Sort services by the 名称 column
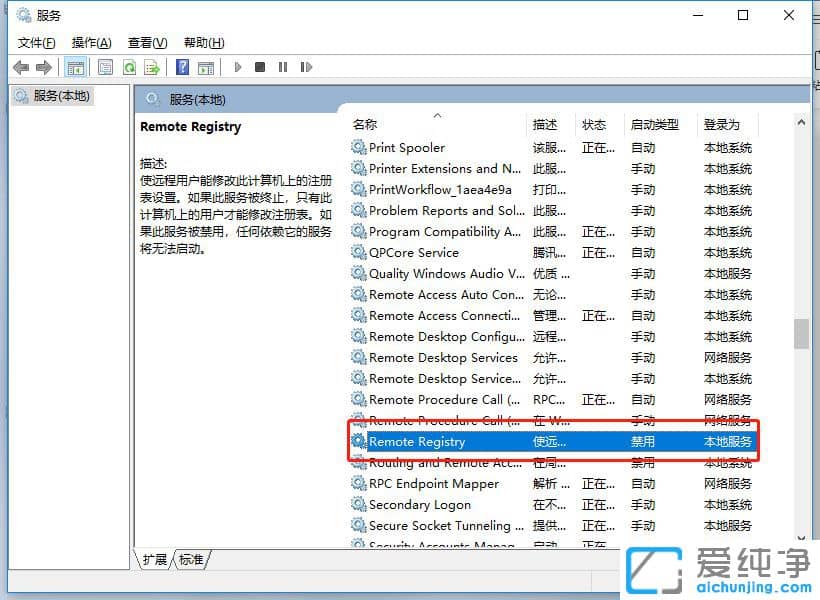Viewport: 820px width, 600px height. click(x=365, y=124)
